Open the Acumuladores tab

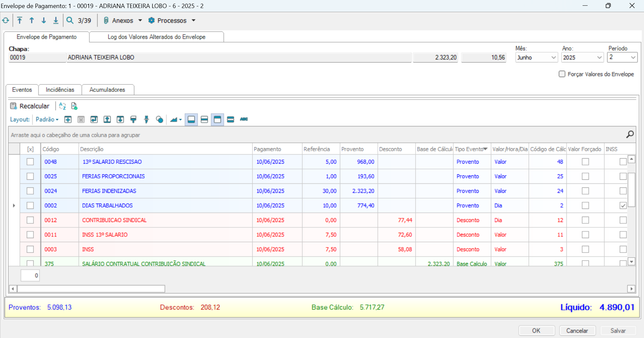click(x=107, y=90)
